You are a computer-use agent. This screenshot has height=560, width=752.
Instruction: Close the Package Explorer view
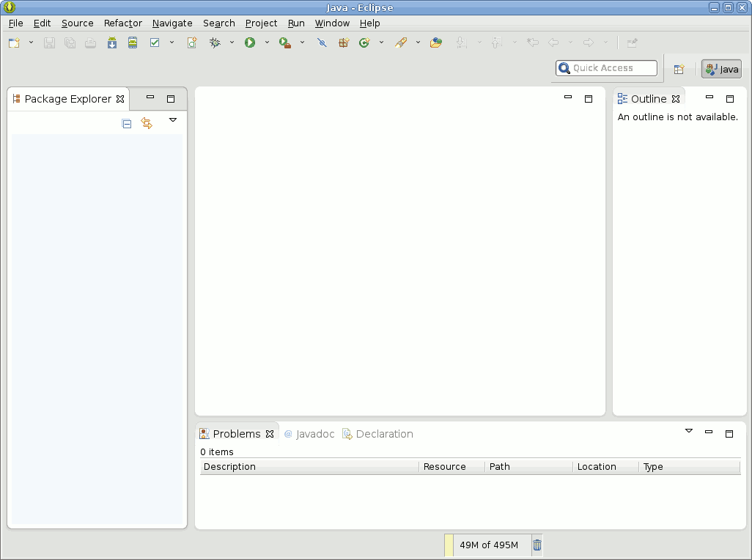(x=120, y=99)
